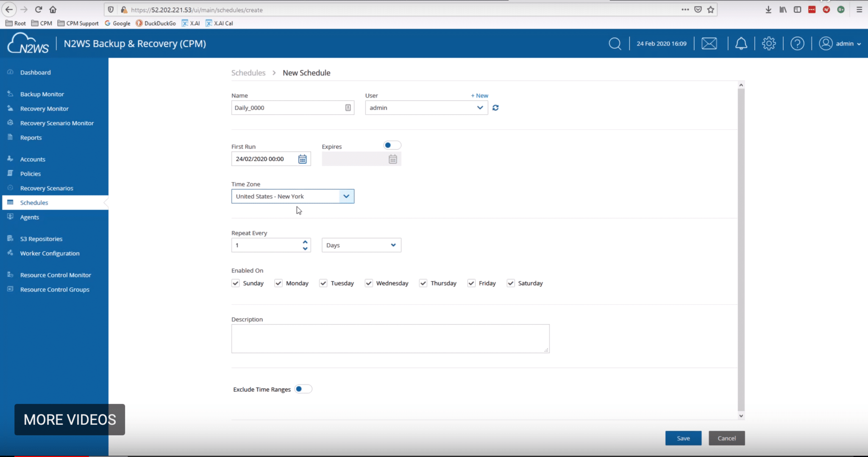This screenshot has height=457, width=868.
Task: Uncheck the Wednesday checkbox
Action: pos(368,283)
